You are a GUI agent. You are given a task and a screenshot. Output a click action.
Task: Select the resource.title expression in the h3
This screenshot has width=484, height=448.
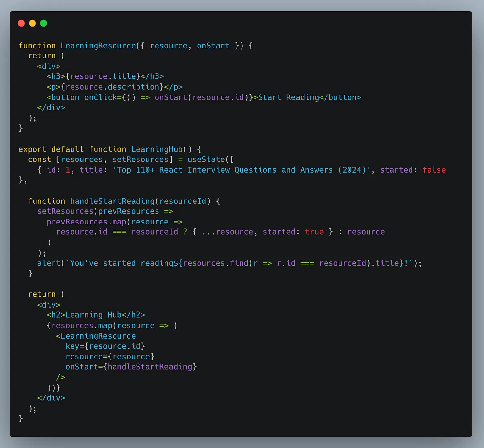tap(104, 76)
